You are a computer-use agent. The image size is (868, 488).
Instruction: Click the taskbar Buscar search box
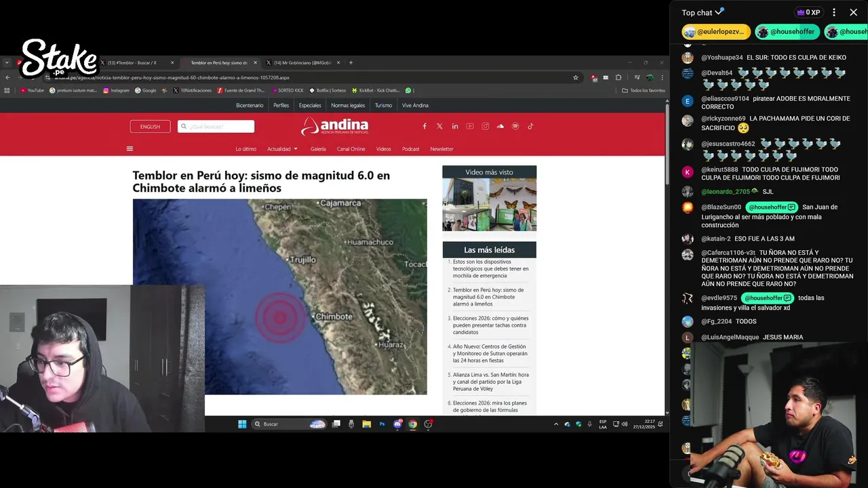click(290, 424)
